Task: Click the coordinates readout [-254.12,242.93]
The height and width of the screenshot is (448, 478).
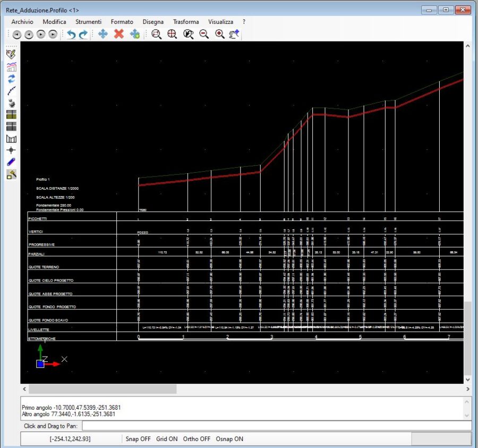Action: [x=70, y=439]
